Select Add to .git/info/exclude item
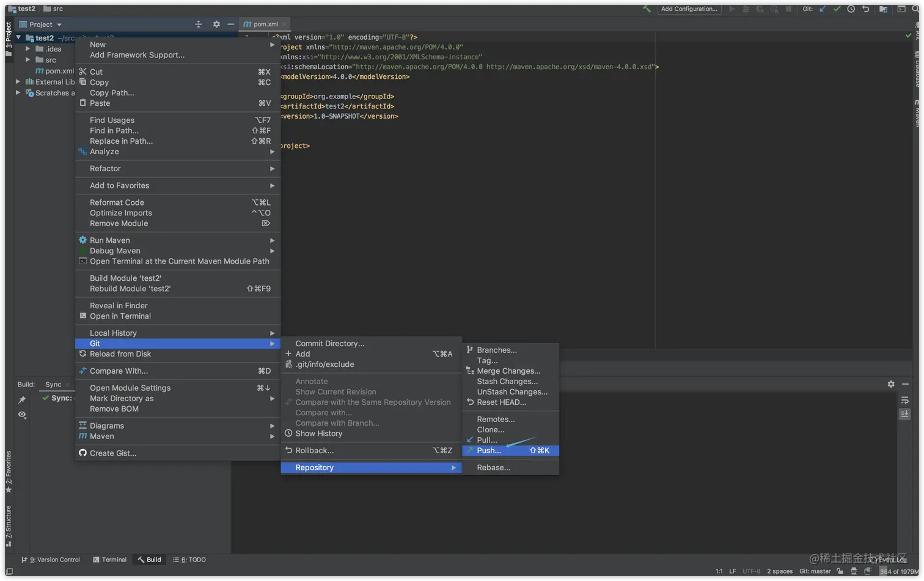Screen dimensions: 924x581 click(371, 365)
